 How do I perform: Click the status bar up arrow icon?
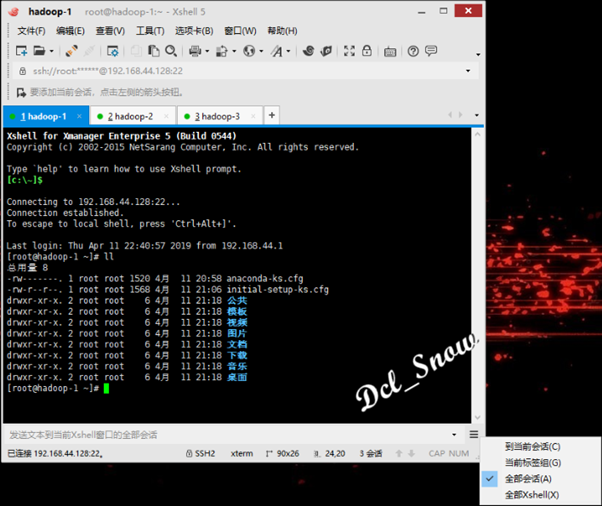tap(399, 453)
